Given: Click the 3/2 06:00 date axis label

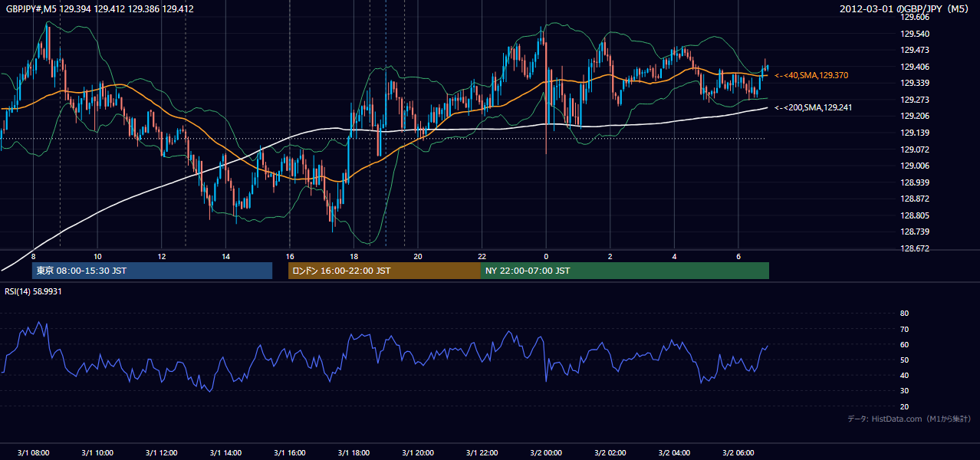Looking at the screenshot, I should [x=738, y=452].
